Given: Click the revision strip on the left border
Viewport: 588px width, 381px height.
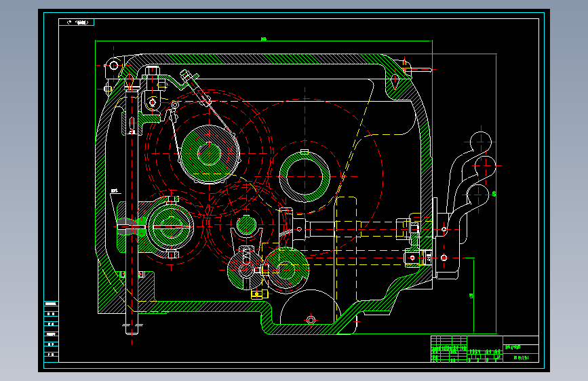Looking at the screenshot, I should tap(51, 332).
